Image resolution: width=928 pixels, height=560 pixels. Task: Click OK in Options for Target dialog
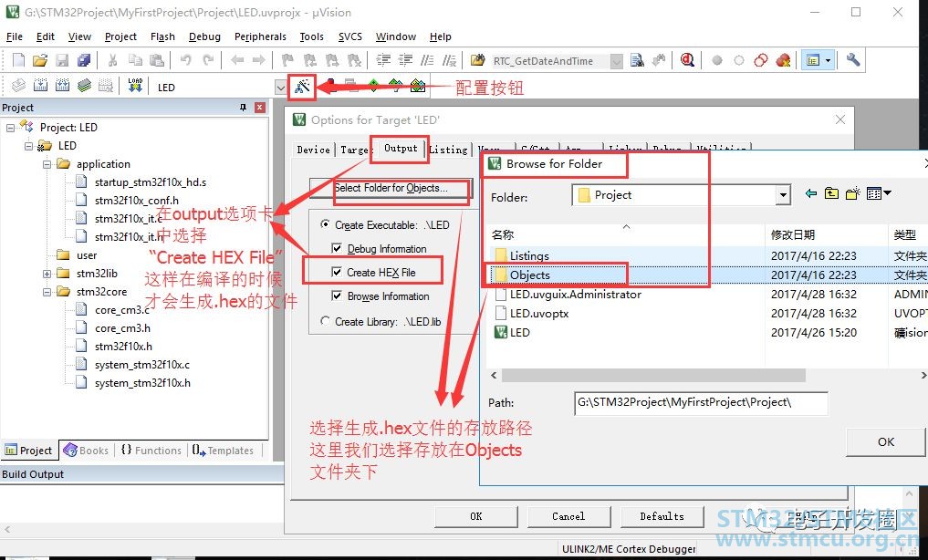(x=476, y=516)
